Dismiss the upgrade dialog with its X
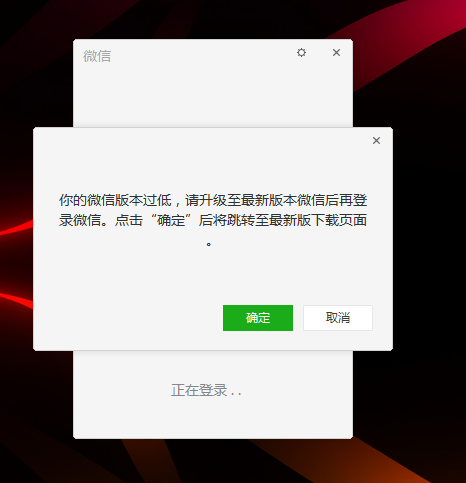 coord(376,140)
